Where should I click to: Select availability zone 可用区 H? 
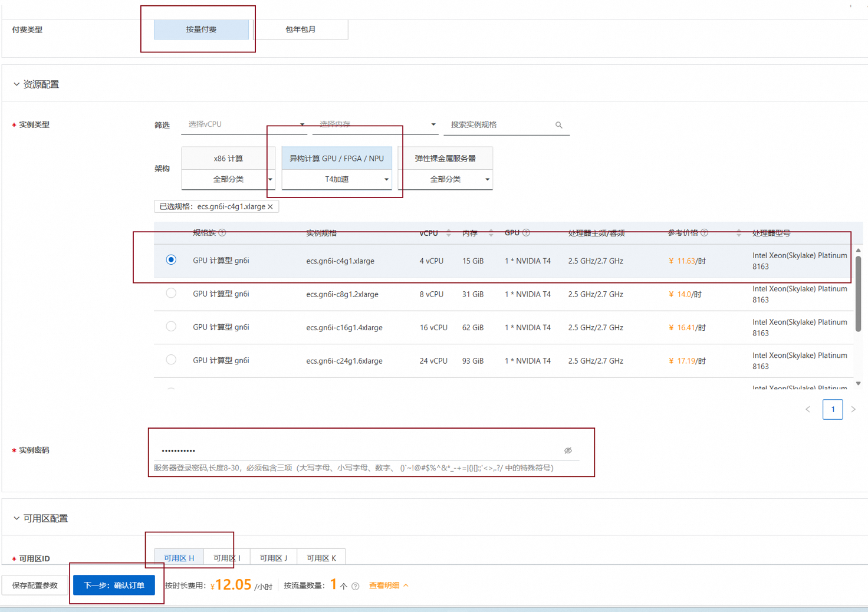[179, 558]
